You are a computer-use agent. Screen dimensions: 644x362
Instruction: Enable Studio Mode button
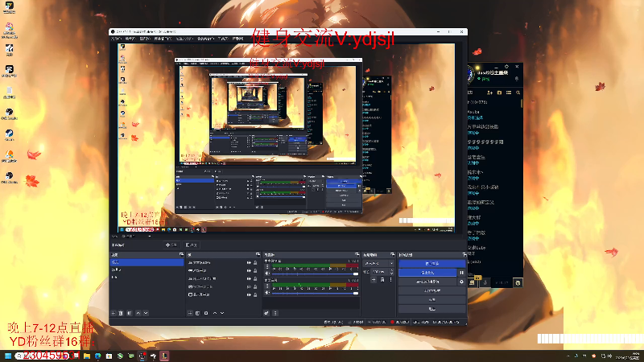coord(432,291)
